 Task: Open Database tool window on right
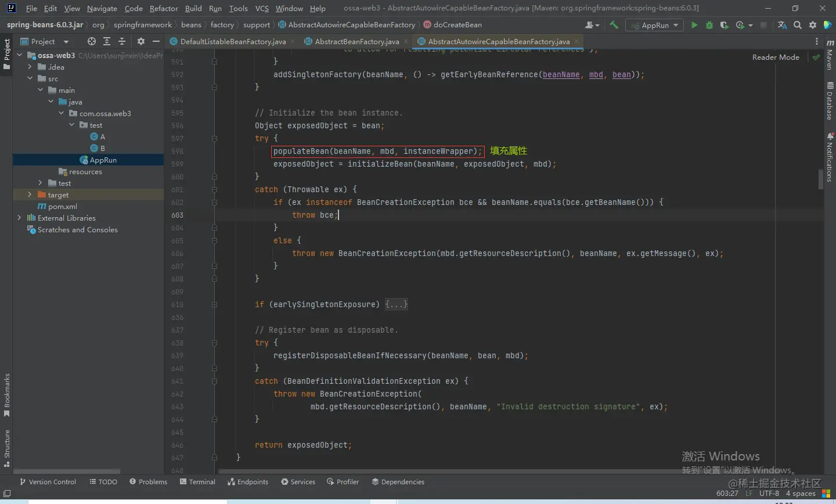pos(830,101)
